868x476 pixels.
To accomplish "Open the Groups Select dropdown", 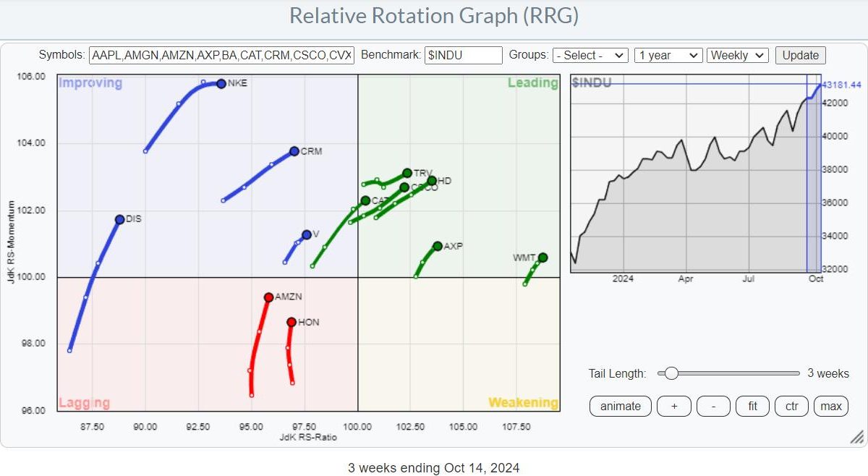I will click(590, 55).
